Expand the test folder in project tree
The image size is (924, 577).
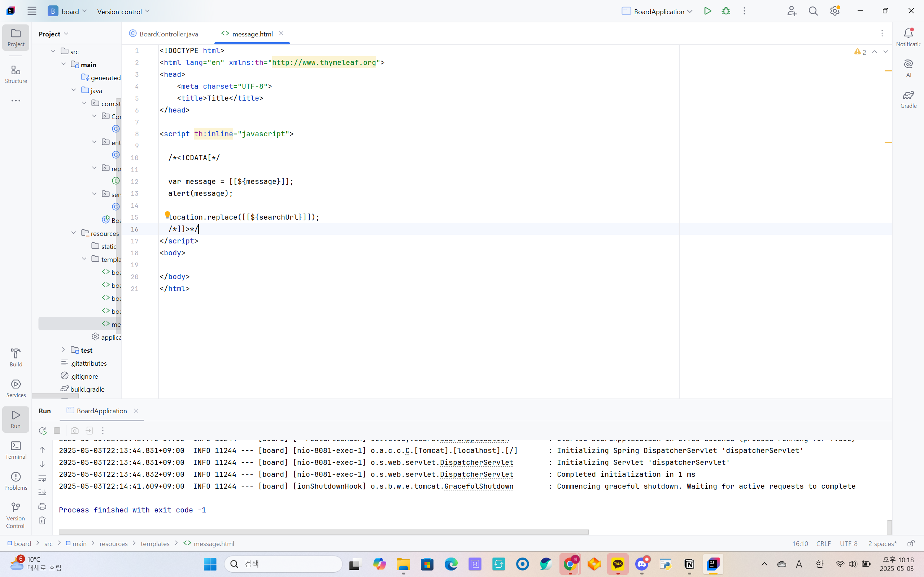64,350
